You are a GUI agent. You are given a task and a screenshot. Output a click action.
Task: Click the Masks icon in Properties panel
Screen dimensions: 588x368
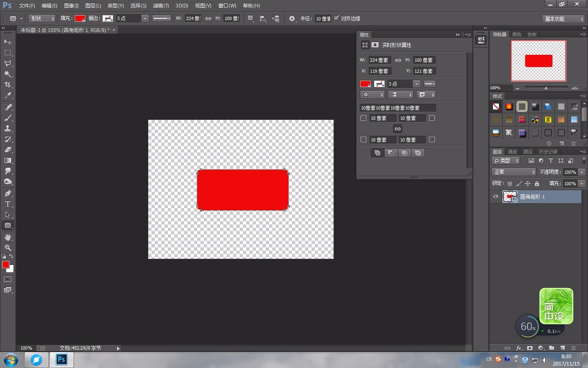pyautogui.click(x=375, y=45)
